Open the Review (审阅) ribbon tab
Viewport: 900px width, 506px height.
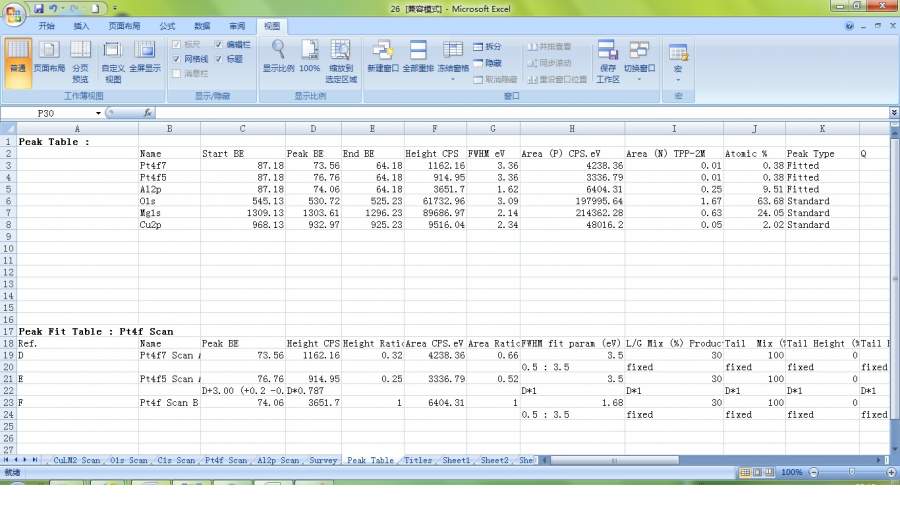pos(237,26)
